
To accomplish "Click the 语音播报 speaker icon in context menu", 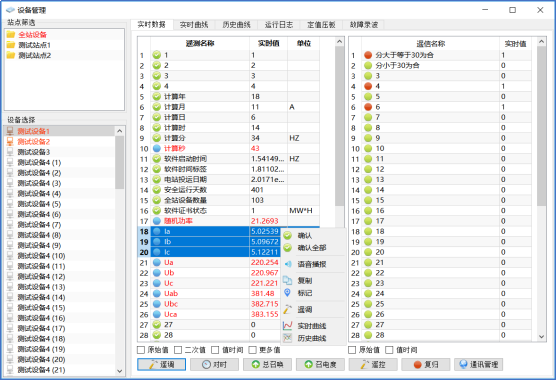I will pos(288,264).
